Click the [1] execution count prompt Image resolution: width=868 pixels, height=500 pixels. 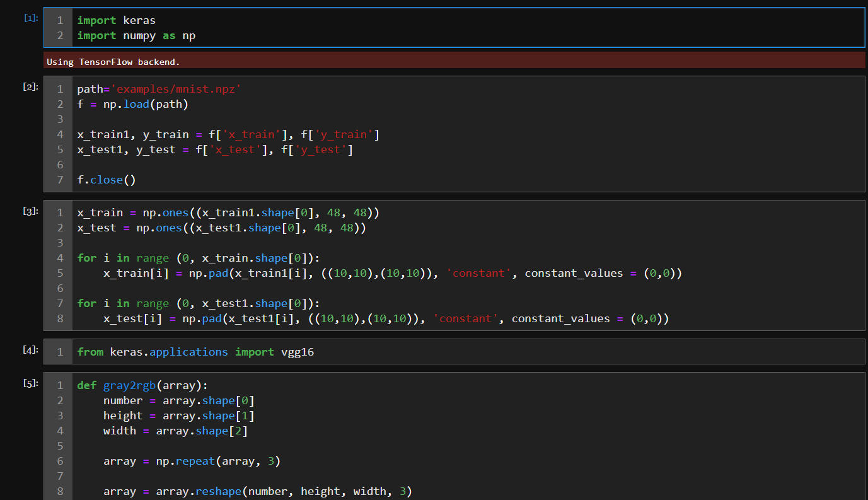[x=31, y=18]
